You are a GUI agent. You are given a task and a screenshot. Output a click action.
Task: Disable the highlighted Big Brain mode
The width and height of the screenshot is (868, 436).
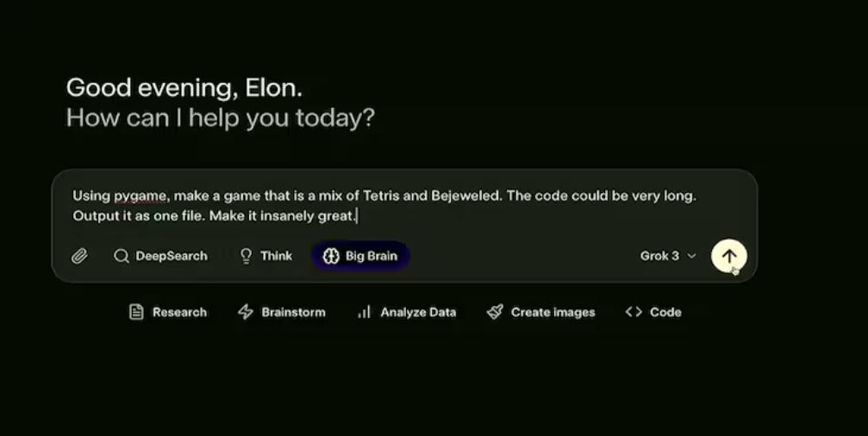pyautogui.click(x=371, y=256)
